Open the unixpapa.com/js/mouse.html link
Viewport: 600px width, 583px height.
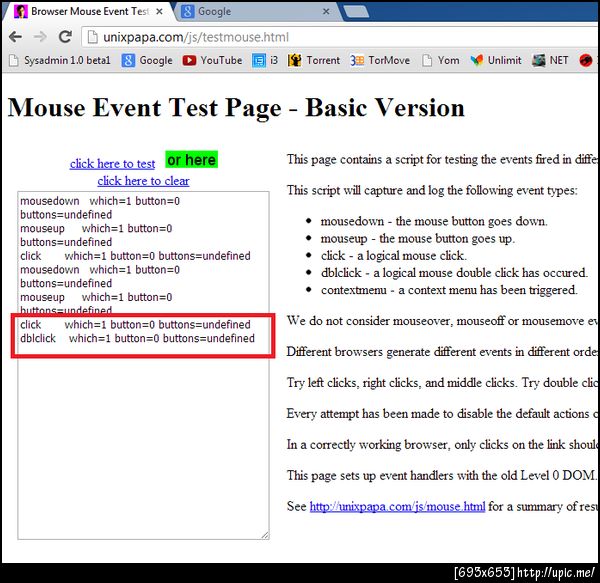point(397,506)
